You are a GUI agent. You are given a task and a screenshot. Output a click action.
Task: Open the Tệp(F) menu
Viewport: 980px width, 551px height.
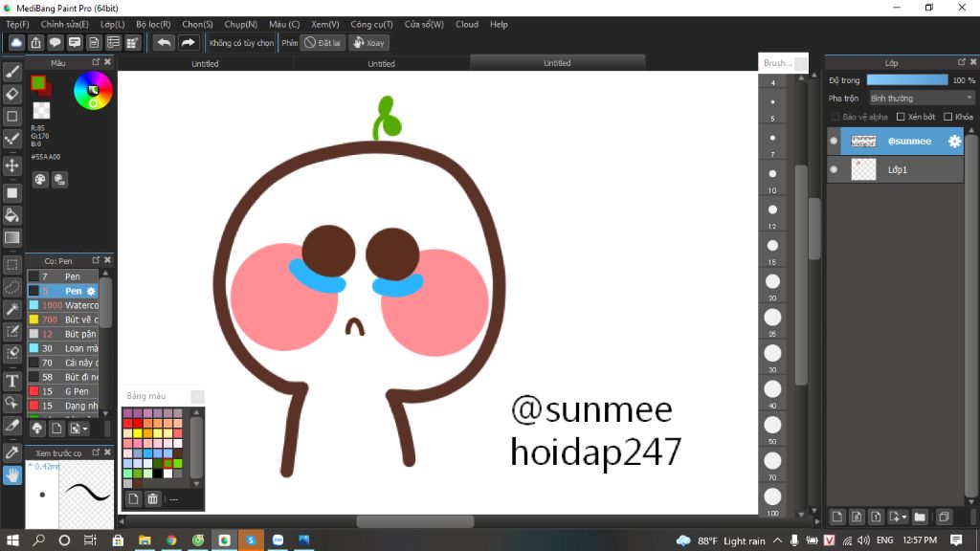point(17,24)
